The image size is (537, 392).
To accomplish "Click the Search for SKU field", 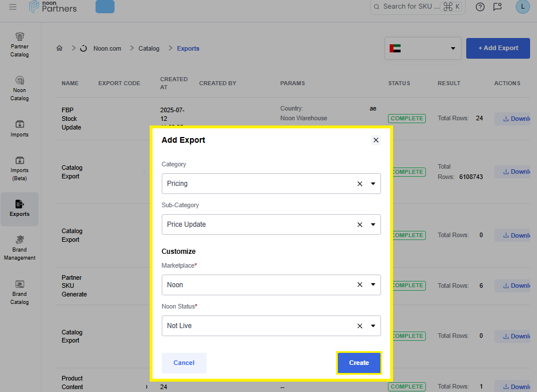I will coord(417,7).
